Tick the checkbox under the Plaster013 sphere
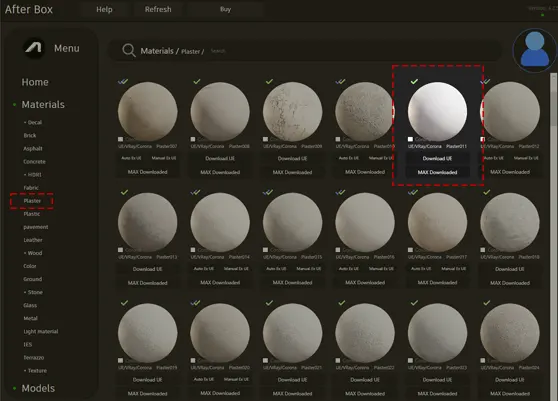Viewport: 558px width, 401px height. (x=121, y=250)
